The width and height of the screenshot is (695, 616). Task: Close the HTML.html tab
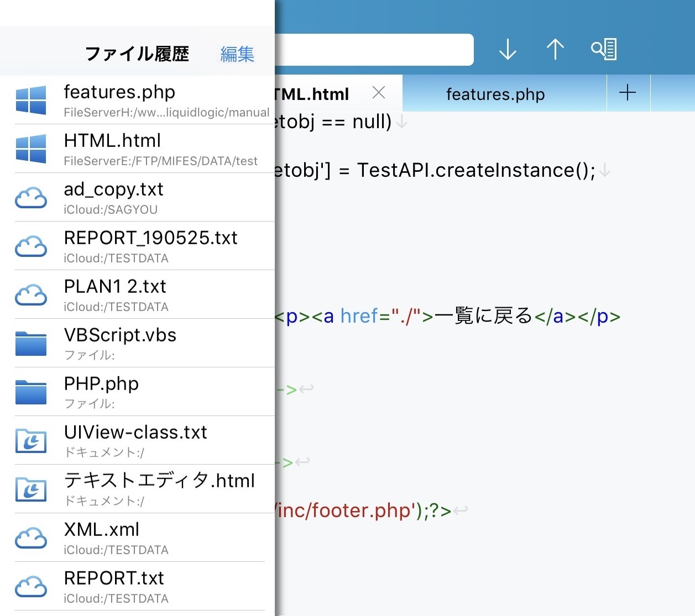[379, 93]
